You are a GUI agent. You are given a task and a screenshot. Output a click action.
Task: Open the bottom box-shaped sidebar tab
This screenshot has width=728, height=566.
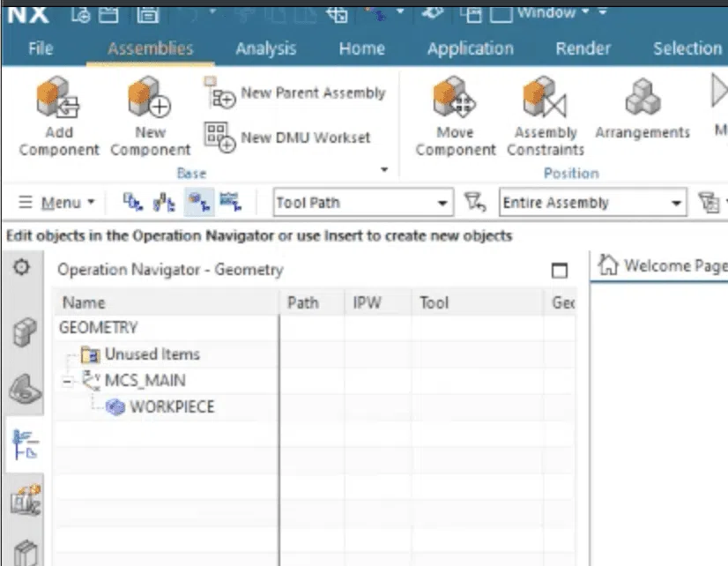click(26, 553)
